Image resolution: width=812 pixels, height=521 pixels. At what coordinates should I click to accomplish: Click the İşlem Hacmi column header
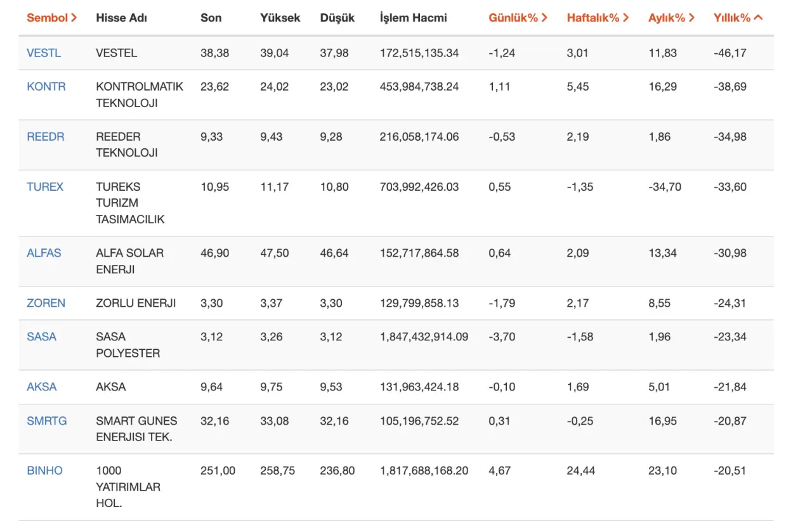(413, 18)
